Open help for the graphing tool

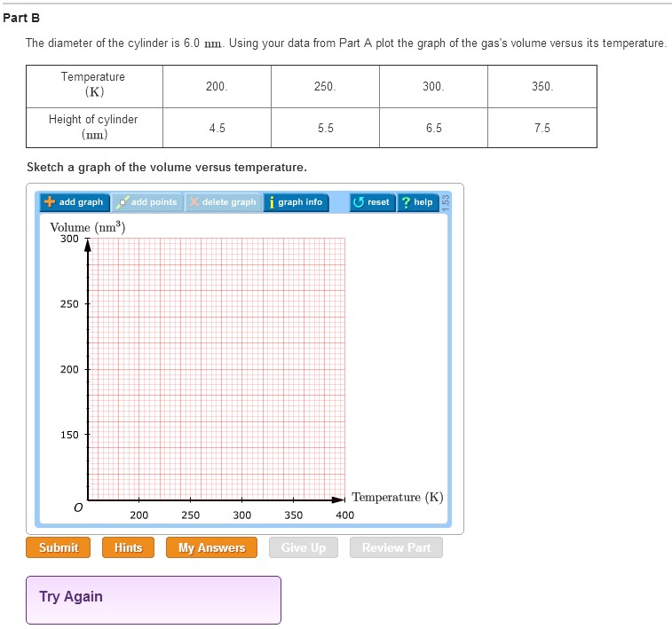(418, 202)
